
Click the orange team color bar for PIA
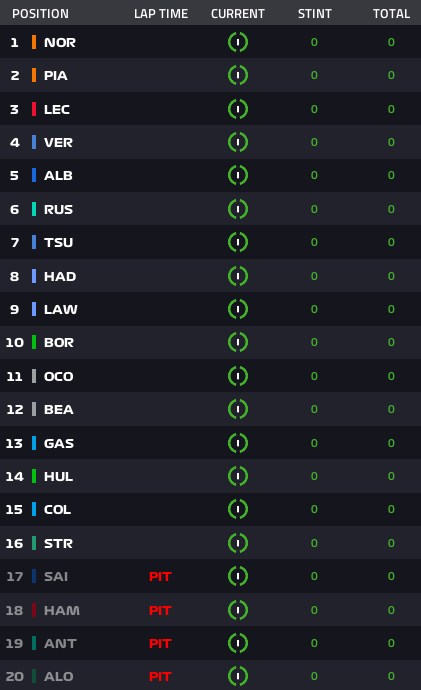pyautogui.click(x=34, y=75)
